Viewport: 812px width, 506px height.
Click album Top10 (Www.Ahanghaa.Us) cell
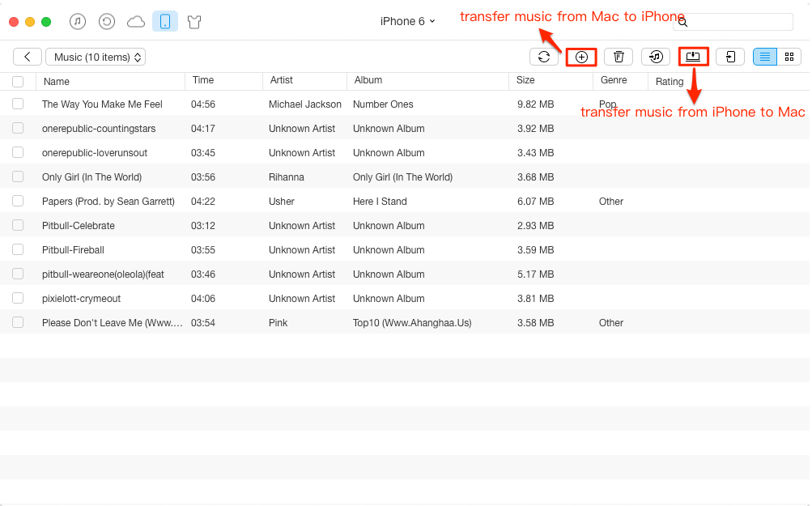(x=412, y=323)
